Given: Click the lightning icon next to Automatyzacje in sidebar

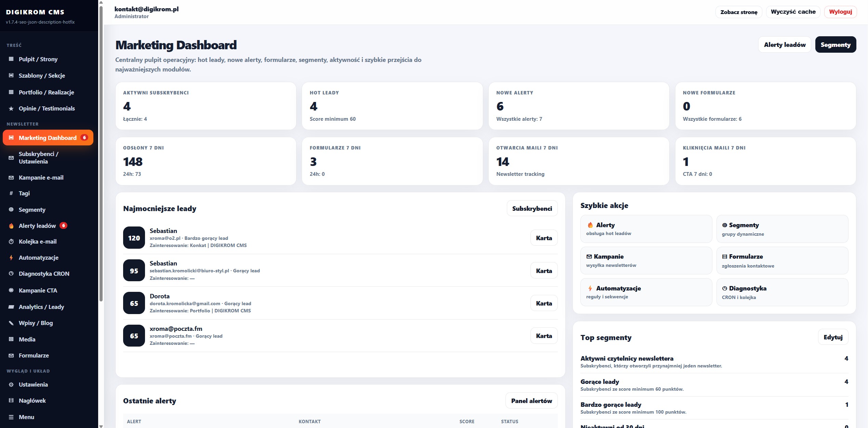Looking at the screenshot, I should pyautogui.click(x=11, y=258).
